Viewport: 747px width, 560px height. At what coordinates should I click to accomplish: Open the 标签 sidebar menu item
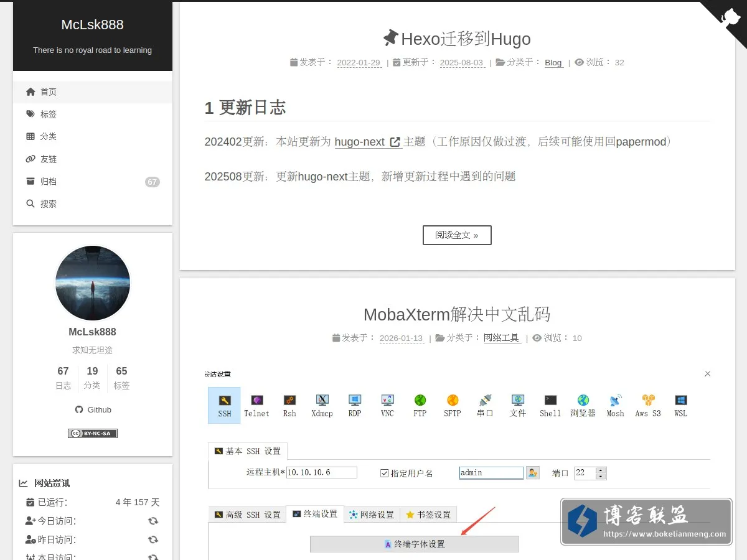[93, 114]
